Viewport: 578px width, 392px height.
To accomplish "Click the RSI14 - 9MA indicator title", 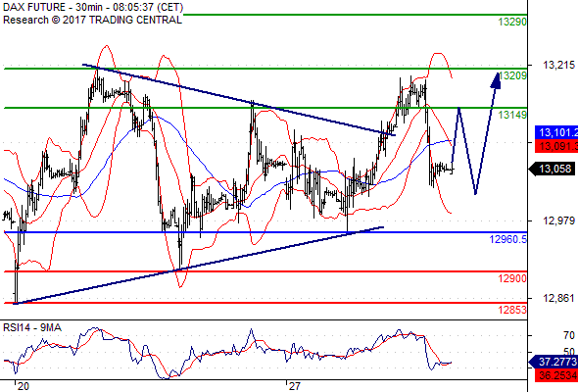I will point(32,327).
